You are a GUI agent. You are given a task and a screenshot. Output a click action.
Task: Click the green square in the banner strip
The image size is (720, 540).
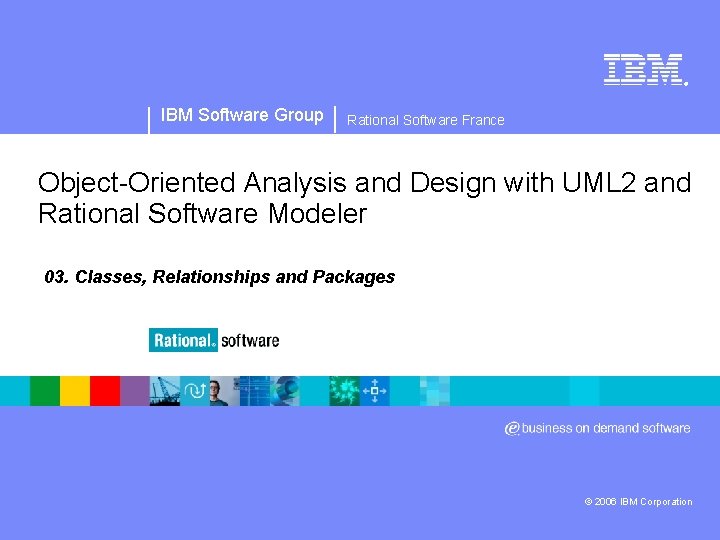click(x=45, y=391)
